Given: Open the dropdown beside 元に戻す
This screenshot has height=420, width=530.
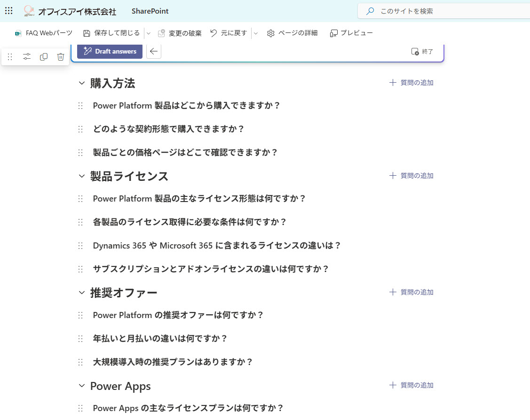Looking at the screenshot, I should 255,33.
